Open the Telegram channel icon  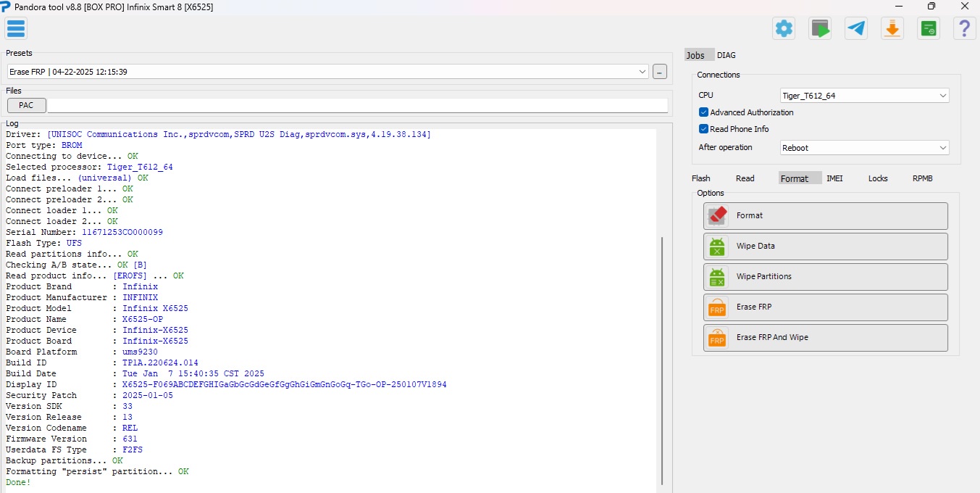tap(856, 28)
